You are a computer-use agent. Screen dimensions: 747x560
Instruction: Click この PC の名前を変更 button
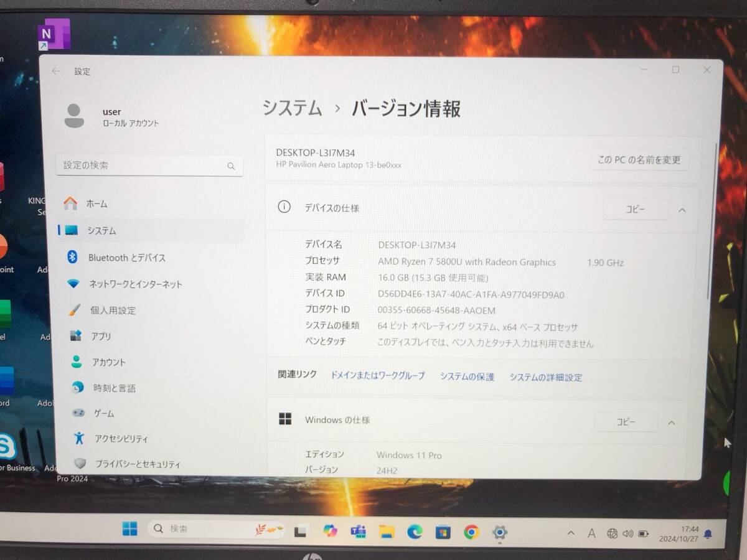(x=639, y=160)
